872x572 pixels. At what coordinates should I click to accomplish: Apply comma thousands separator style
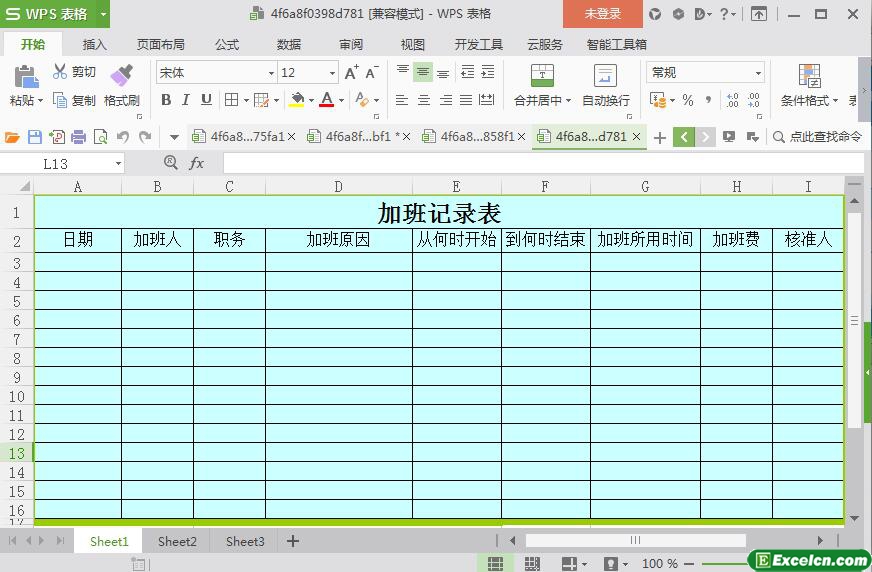pyautogui.click(x=708, y=100)
